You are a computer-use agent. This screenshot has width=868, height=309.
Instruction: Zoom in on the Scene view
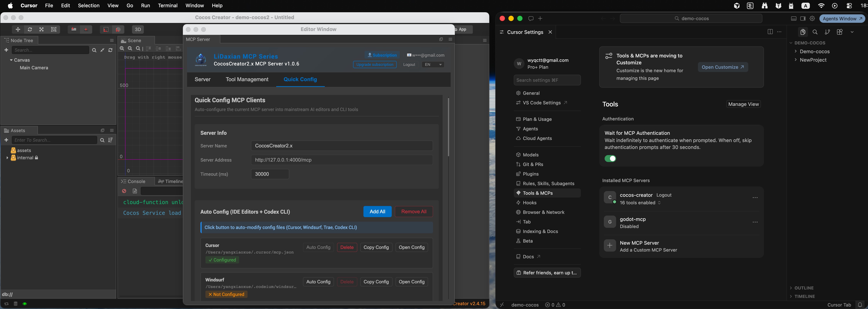coord(122,49)
